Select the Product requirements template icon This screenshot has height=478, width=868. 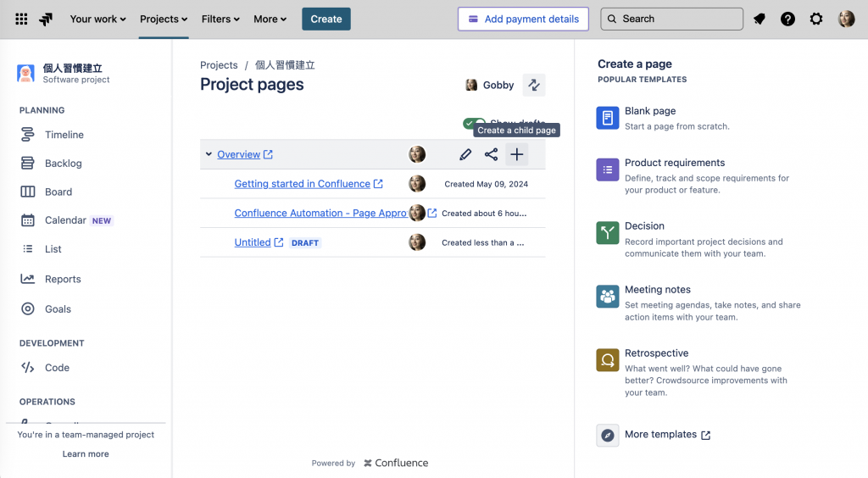[607, 170]
